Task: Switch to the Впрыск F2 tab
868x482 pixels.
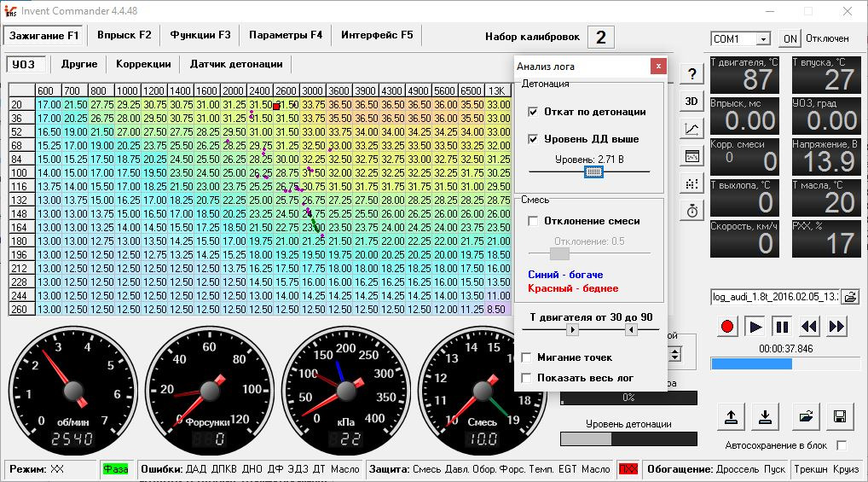Action: click(x=124, y=35)
